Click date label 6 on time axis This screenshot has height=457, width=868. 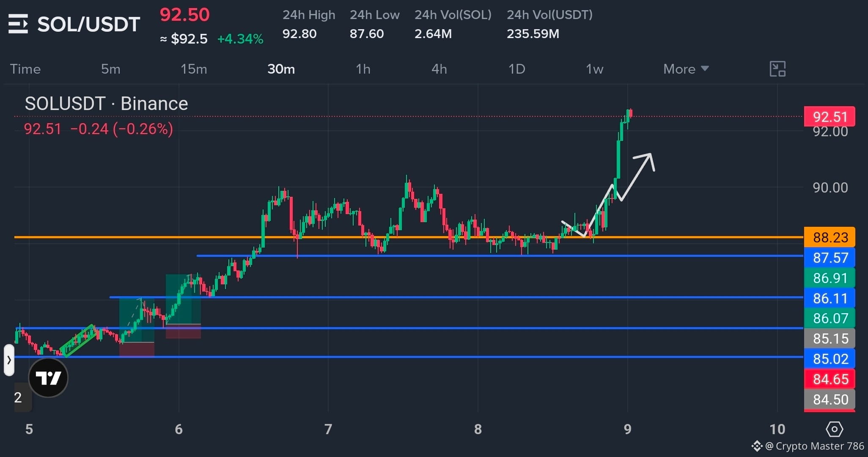[179, 429]
